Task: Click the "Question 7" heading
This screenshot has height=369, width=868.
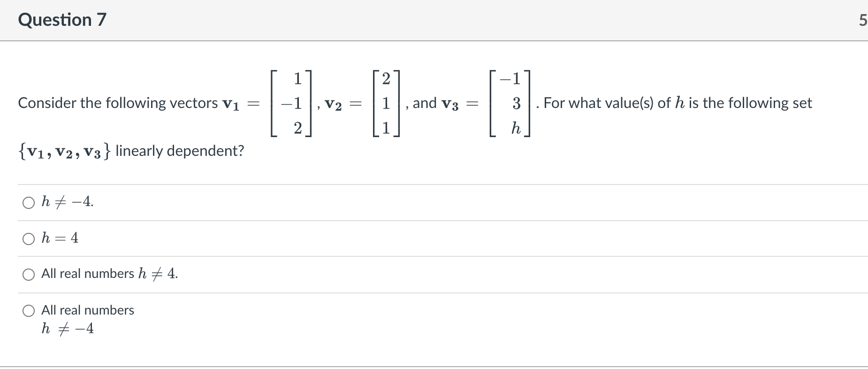Action: point(62,20)
